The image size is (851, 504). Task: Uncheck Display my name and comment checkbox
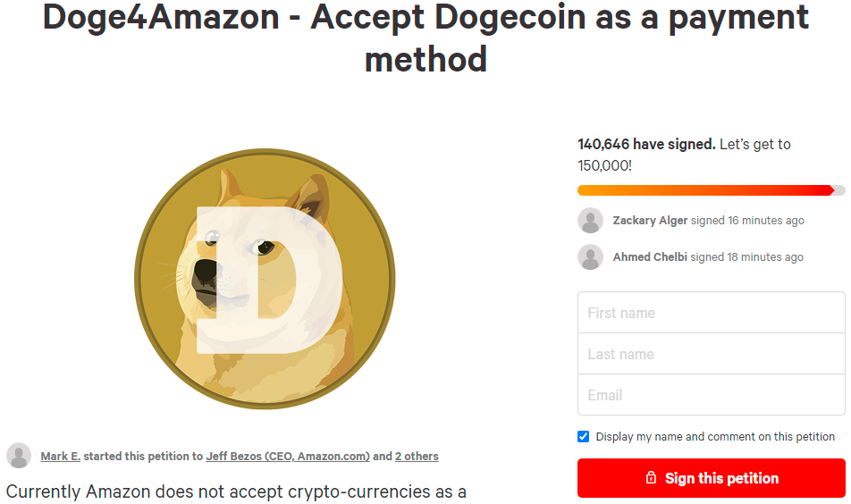[x=584, y=437]
